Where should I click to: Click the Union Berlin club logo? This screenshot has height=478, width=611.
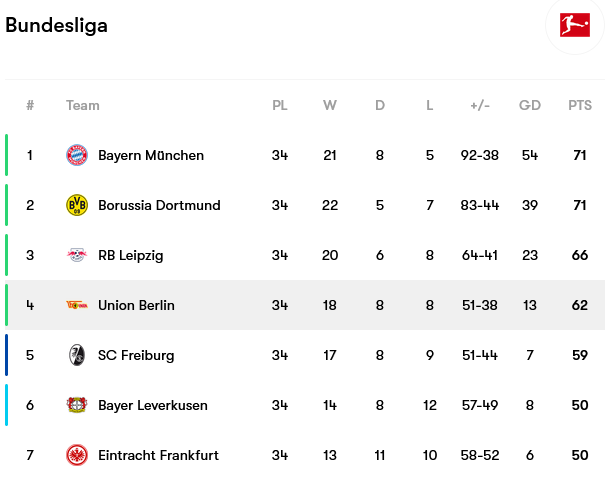click(77, 305)
